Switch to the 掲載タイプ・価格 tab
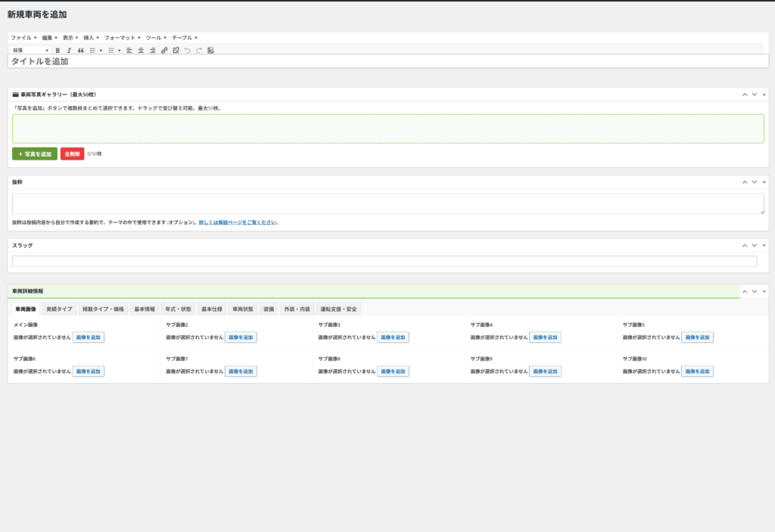775x532 pixels. [x=103, y=309]
